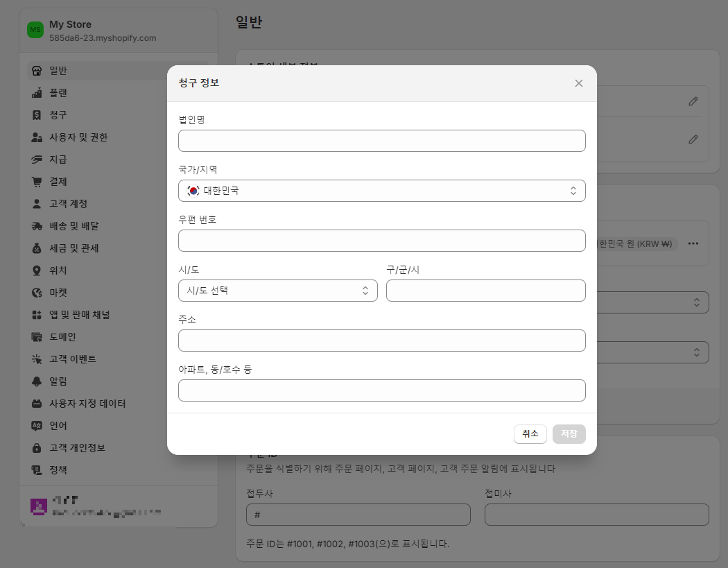Click the upper pencil edit icon behind the dialog
This screenshot has width=728, height=568.
[x=693, y=101]
